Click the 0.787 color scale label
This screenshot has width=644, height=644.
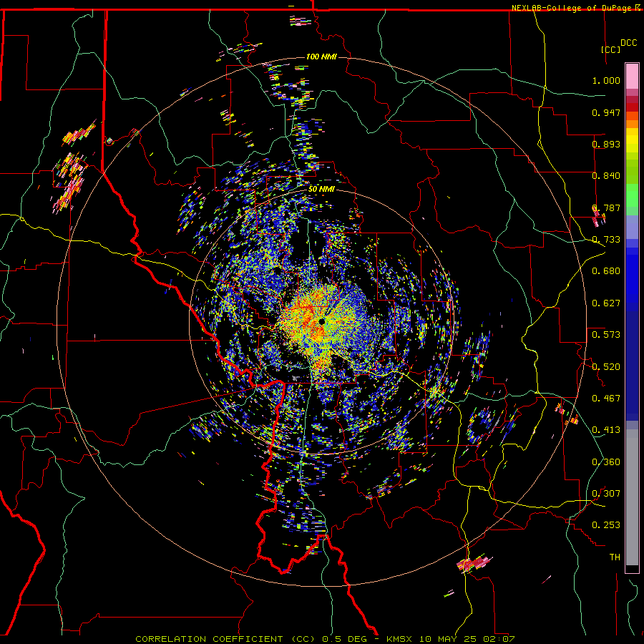click(x=606, y=208)
